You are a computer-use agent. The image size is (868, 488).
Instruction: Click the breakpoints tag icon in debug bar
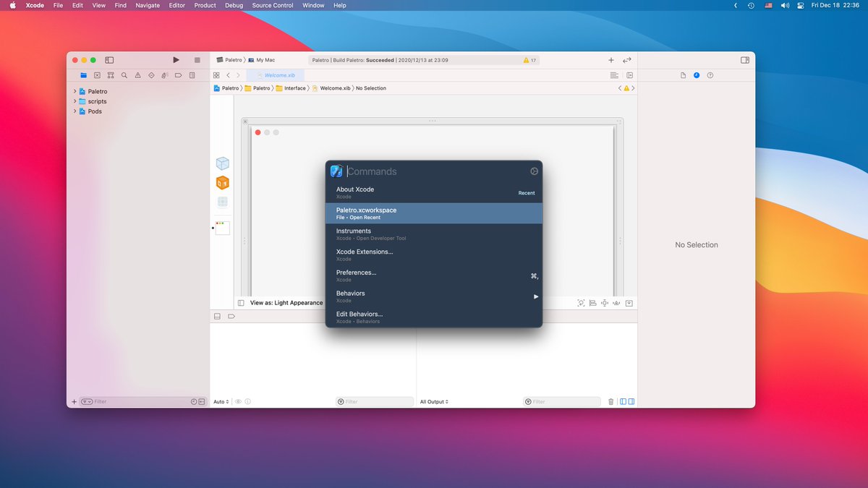(231, 317)
